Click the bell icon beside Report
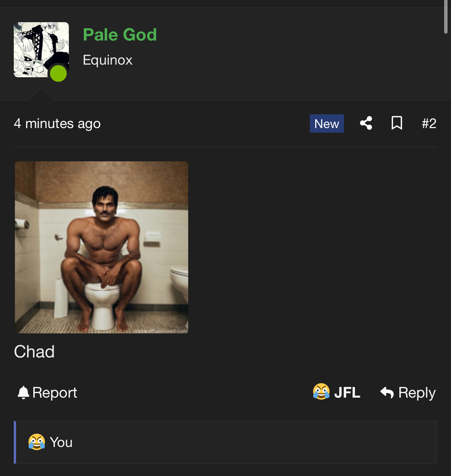Screen dimensions: 451x476 click(23, 393)
